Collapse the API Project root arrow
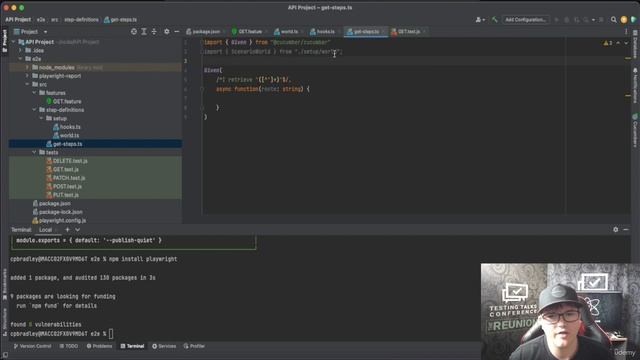Image resolution: width=640 pixels, height=360 pixels. click(x=13, y=42)
